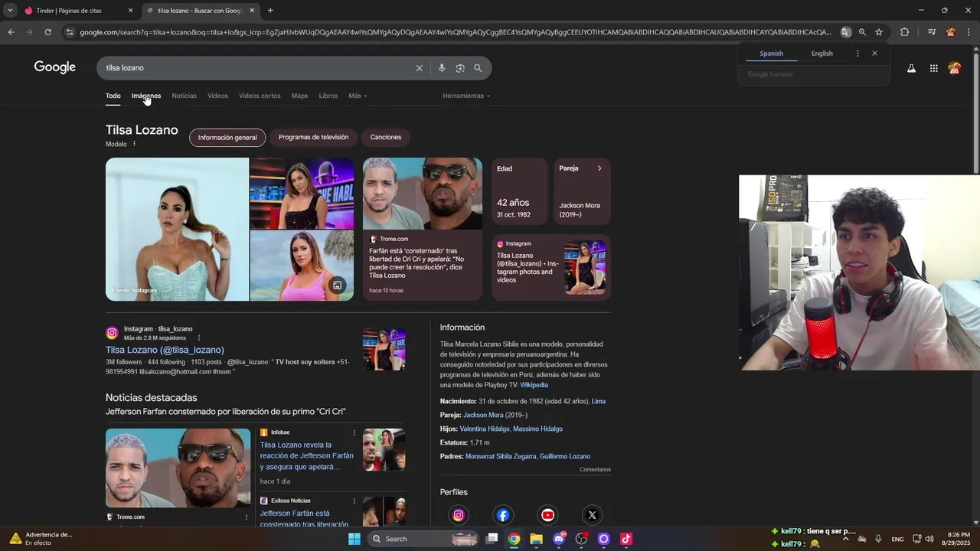This screenshot has height=551, width=980.
Task: Switch to the Noticias tab
Action: [184, 96]
